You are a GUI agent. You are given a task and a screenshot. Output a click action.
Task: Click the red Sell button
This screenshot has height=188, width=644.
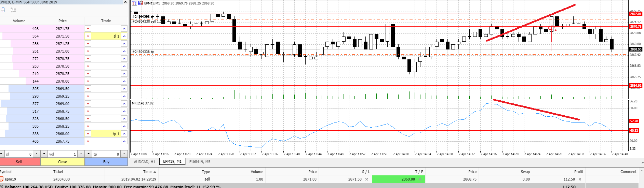point(20,162)
